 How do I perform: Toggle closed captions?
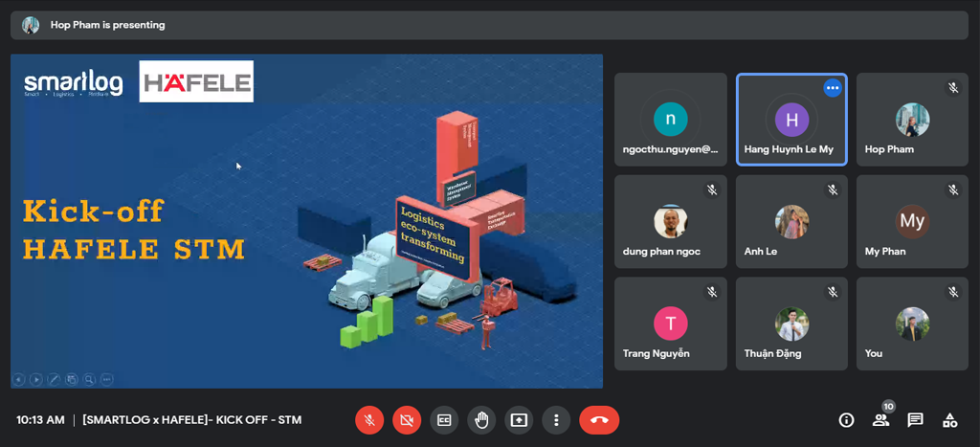pos(444,419)
